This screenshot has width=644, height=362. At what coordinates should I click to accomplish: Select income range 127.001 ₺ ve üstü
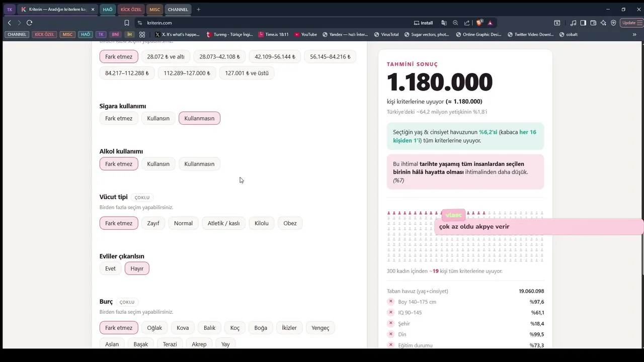[247, 73]
